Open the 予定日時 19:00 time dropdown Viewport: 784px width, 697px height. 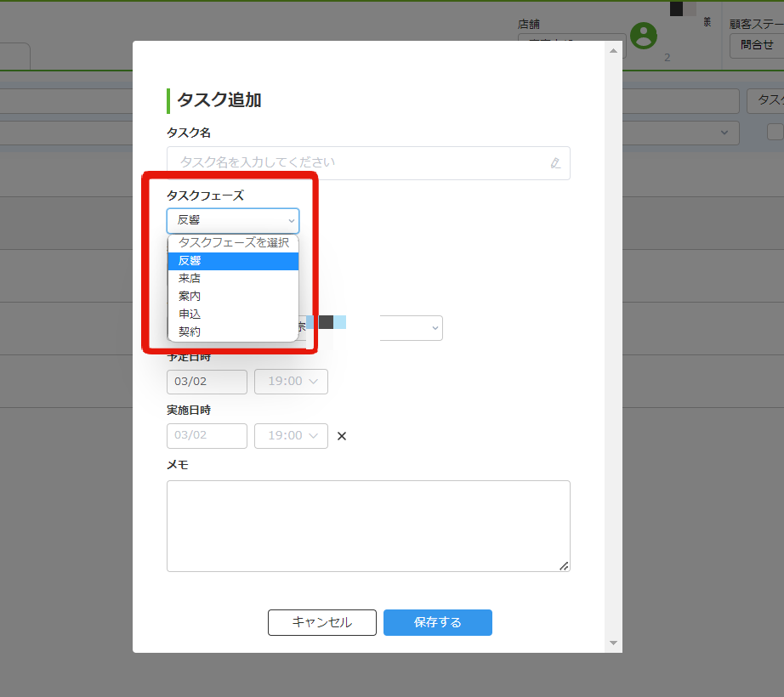[x=291, y=382]
